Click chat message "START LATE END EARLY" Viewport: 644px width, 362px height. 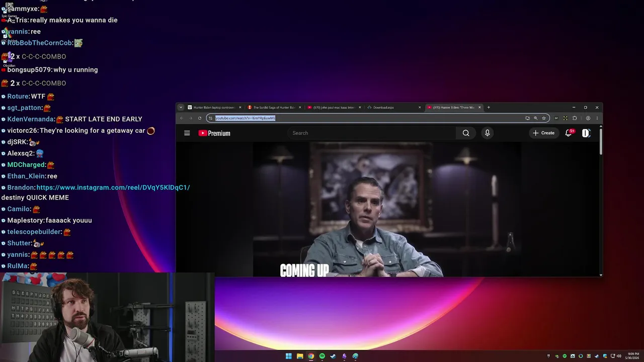click(104, 119)
